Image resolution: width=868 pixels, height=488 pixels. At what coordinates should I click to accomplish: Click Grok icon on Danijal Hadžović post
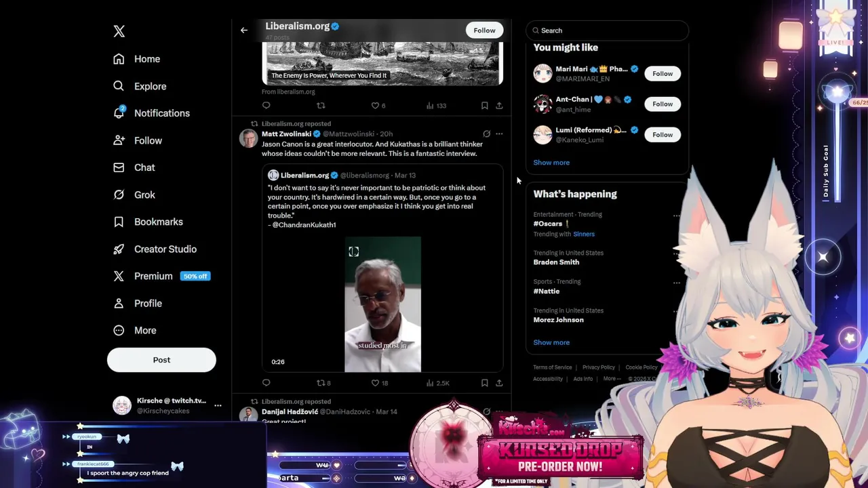click(486, 411)
